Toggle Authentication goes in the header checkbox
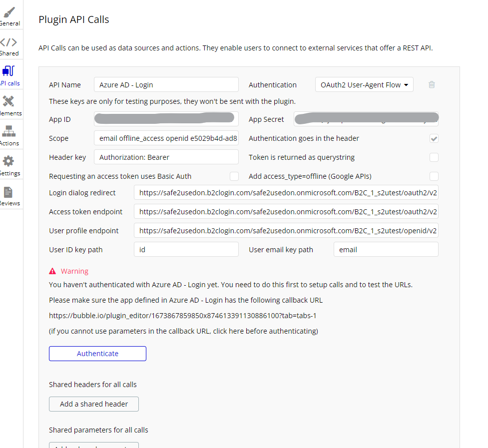This screenshot has height=448, width=488. 434,138
